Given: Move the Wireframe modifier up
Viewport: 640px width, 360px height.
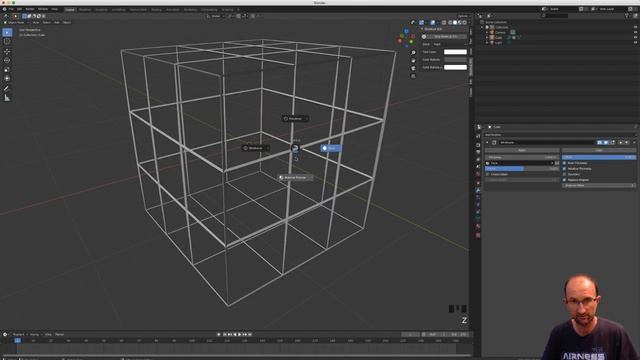Looking at the screenshot, I should point(621,142).
